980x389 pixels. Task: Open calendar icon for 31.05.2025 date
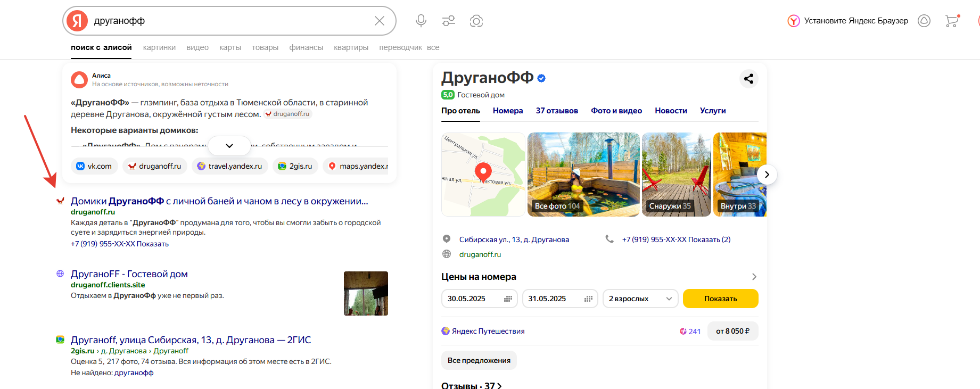pyautogui.click(x=588, y=299)
